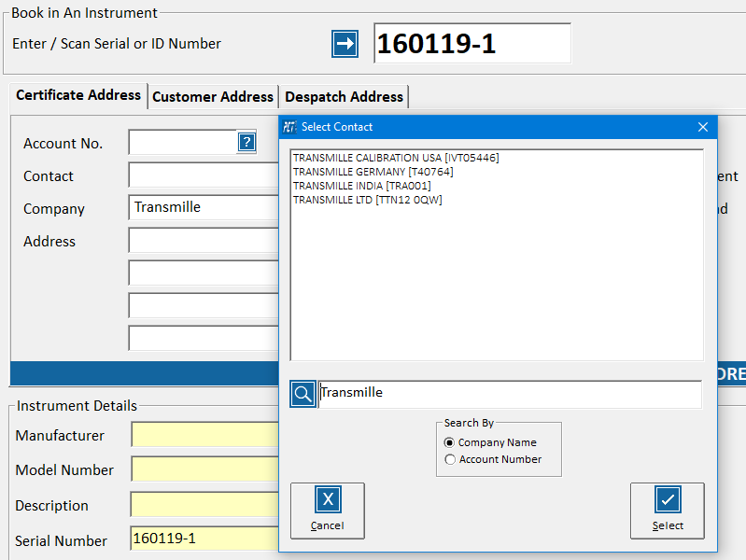Switch to Despatch Address tab
The height and width of the screenshot is (560, 746).
(344, 96)
